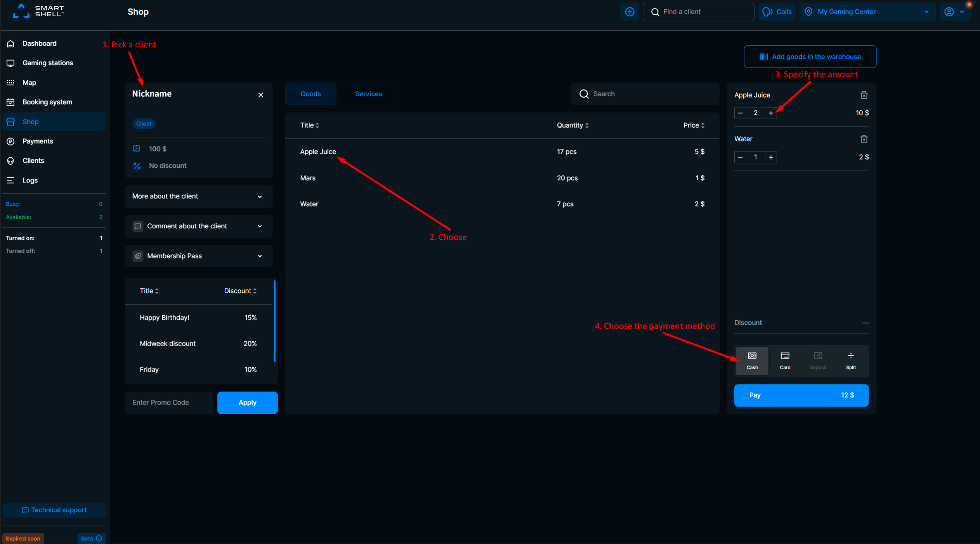Open the Clients list
This screenshot has height=544, width=980.
pos(33,160)
